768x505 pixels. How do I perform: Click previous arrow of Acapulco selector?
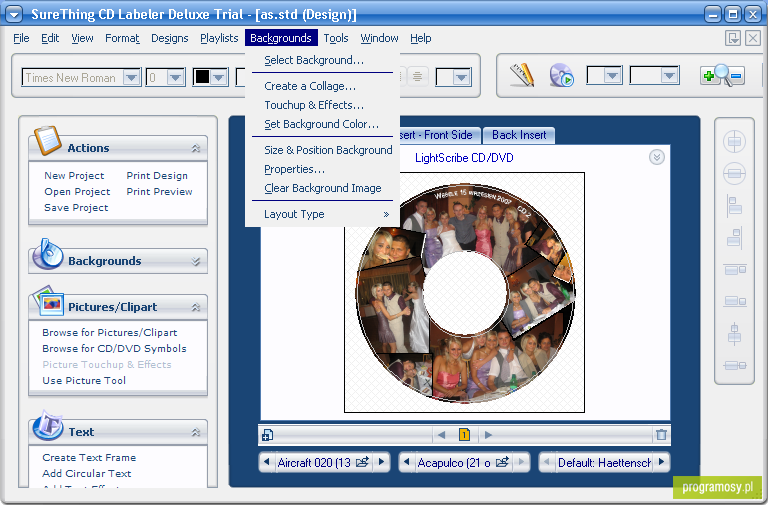[x=407, y=462]
